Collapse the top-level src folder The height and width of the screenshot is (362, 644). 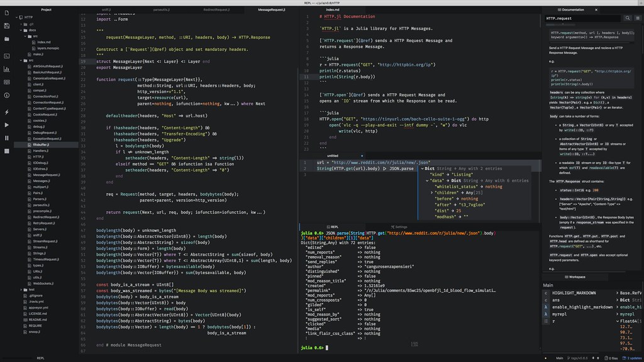click(21, 60)
